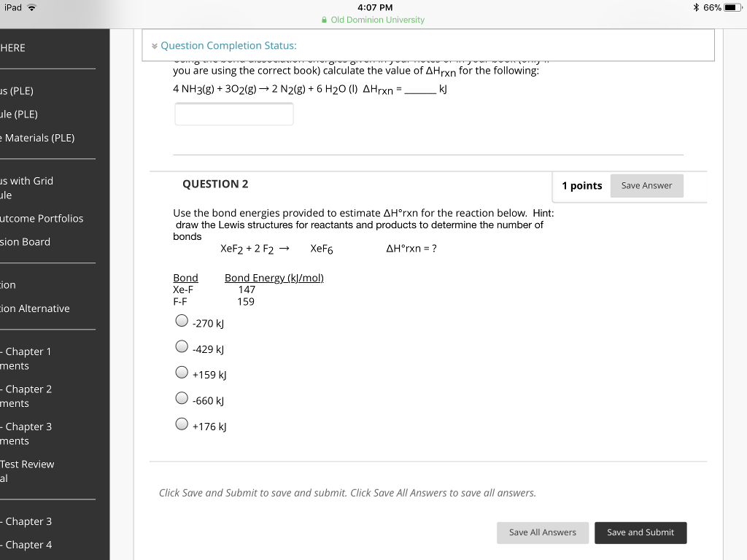Open the Outcome Portfolios sidebar link
Image resolution: width=747 pixels, height=560 pixels.
[42, 218]
